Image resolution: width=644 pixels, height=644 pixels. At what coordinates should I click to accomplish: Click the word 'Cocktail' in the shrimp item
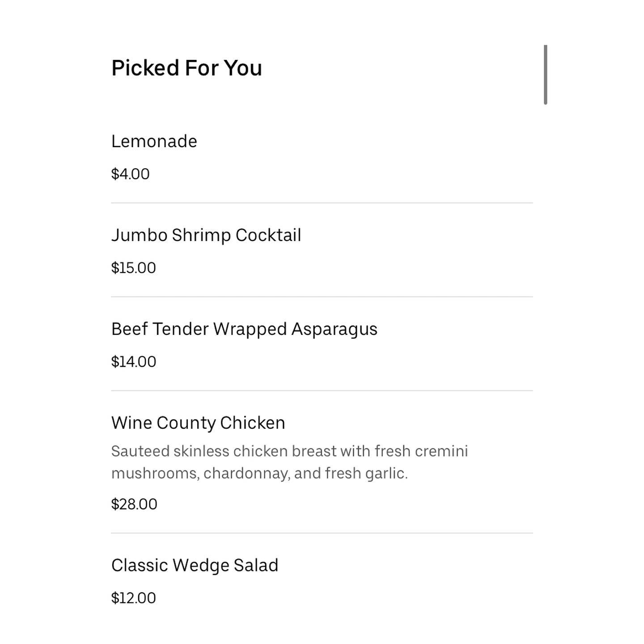click(x=268, y=235)
